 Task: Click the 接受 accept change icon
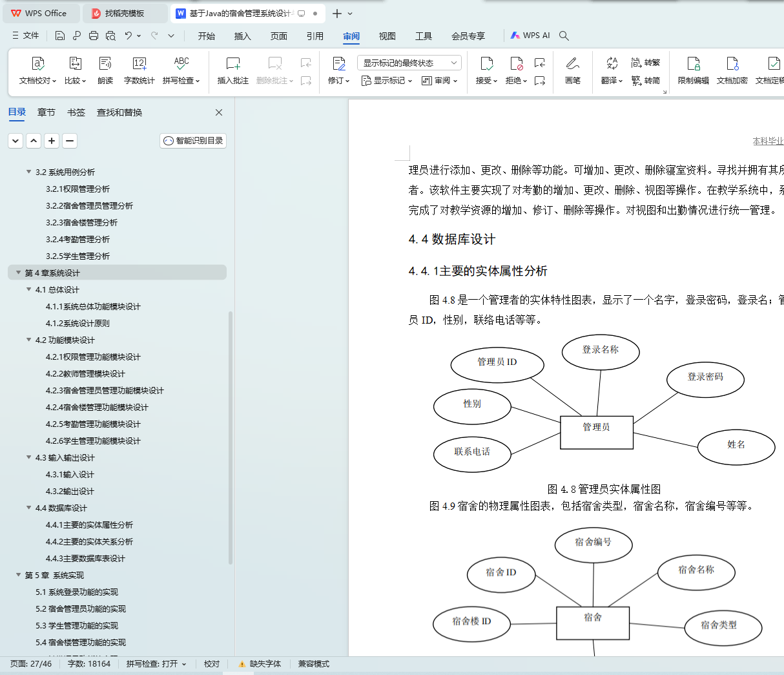click(486, 63)
